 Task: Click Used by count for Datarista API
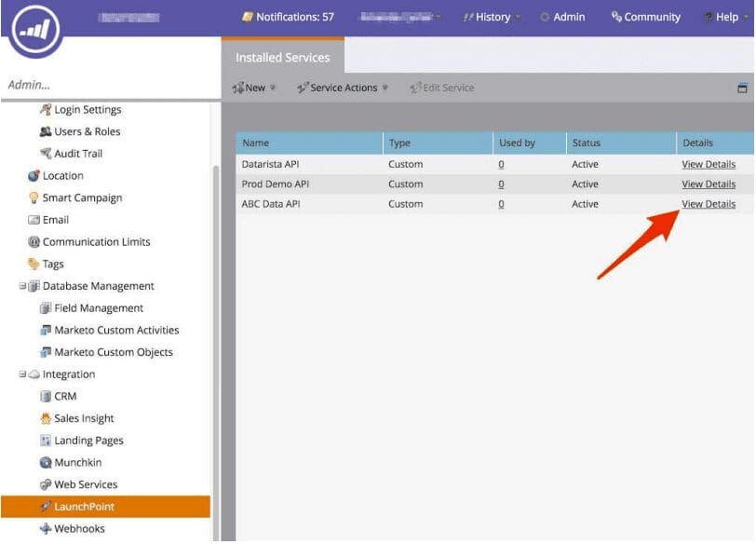(x=502, y=165)
